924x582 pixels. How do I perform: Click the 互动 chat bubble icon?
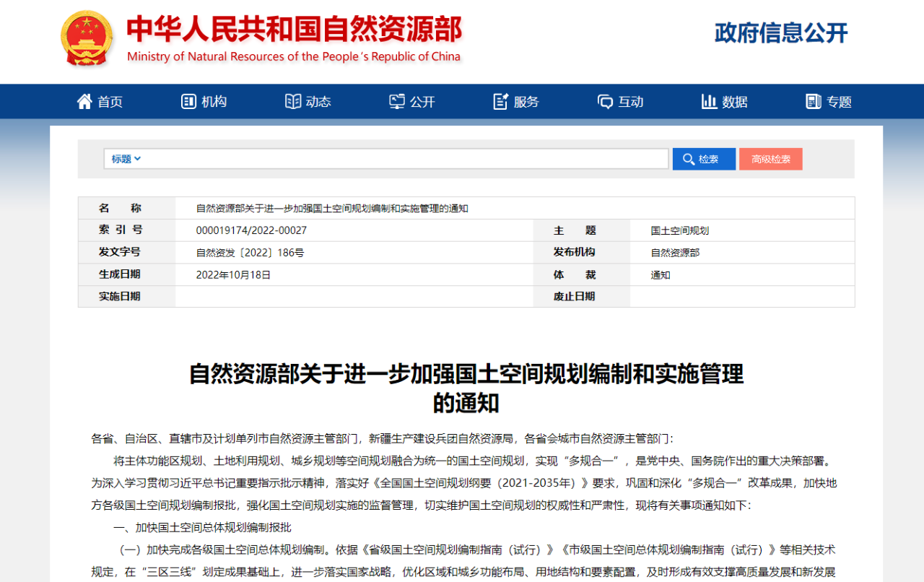click(605, 102)
